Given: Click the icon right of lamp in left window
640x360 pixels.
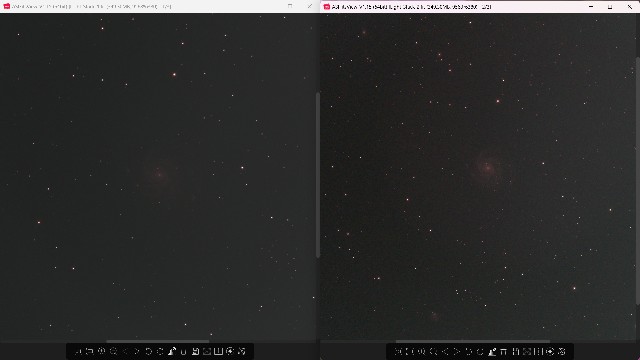Looking at the screenshot, I should point(183,351).
